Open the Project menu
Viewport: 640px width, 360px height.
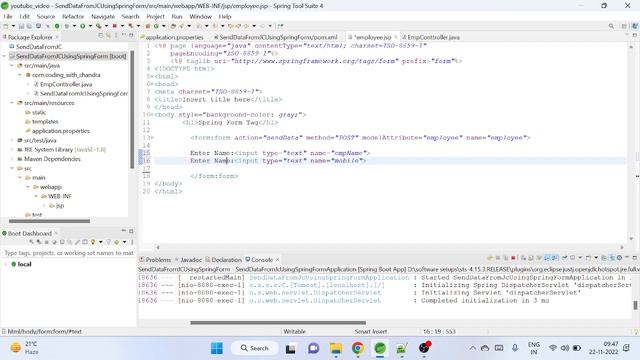[155, 16]
